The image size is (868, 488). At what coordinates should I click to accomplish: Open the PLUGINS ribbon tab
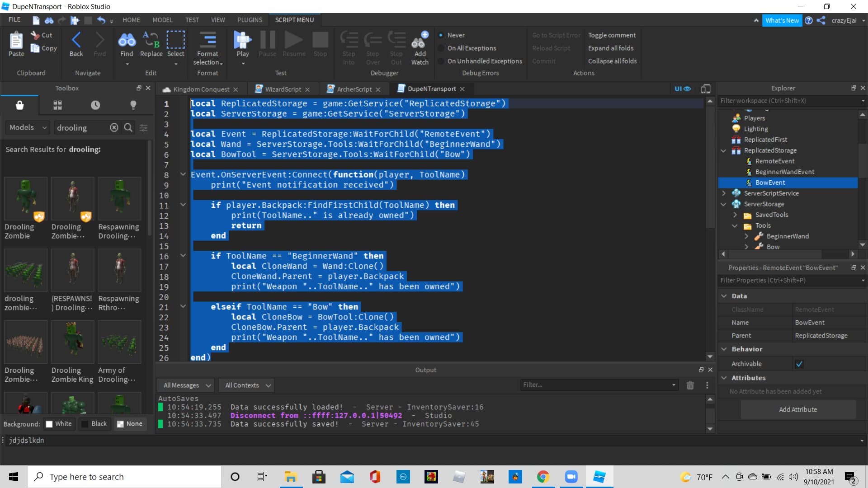pos(250,20)
